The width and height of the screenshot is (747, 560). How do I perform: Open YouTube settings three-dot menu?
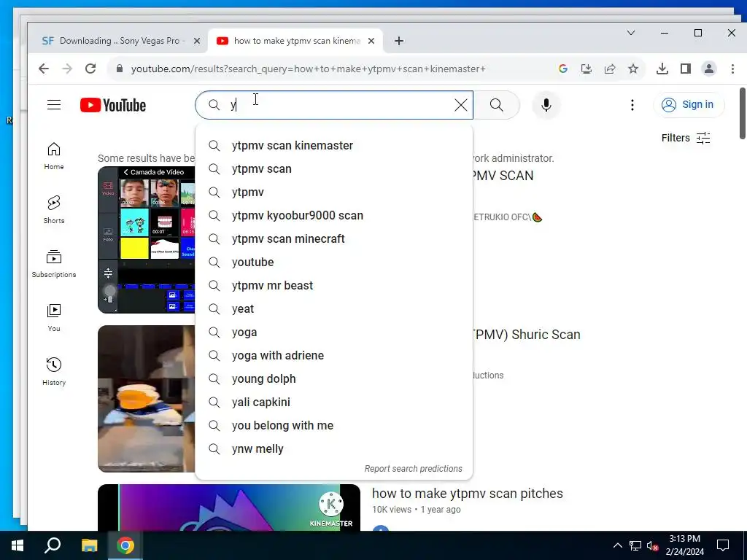(632, 105)
